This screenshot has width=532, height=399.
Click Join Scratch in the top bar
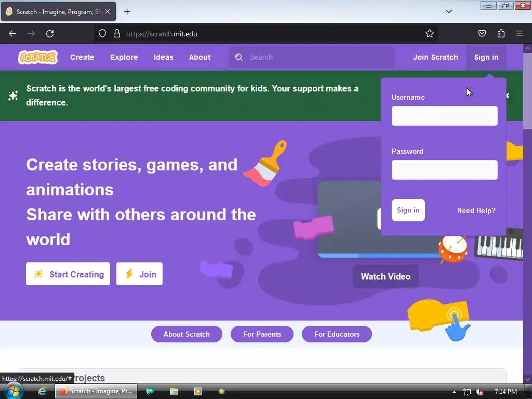pos(435,57)
